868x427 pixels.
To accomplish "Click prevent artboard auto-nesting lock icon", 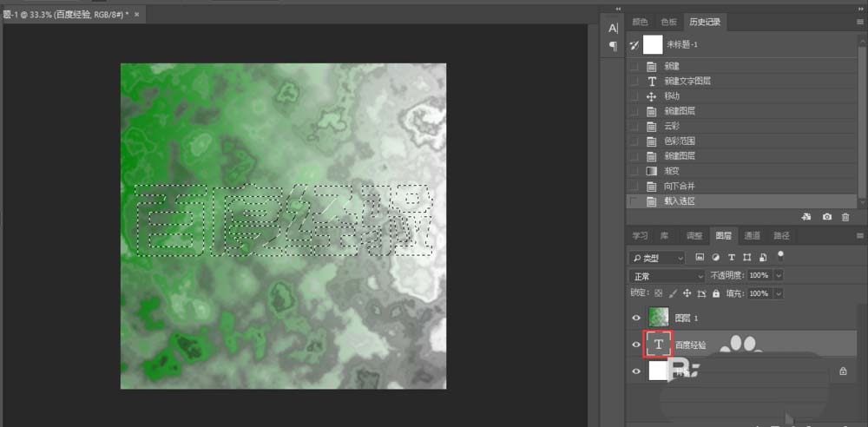I will tap(702, 293).
